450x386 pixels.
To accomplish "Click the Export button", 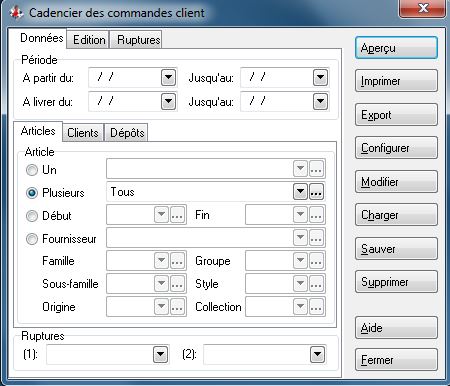I will [x=396, y=115].
